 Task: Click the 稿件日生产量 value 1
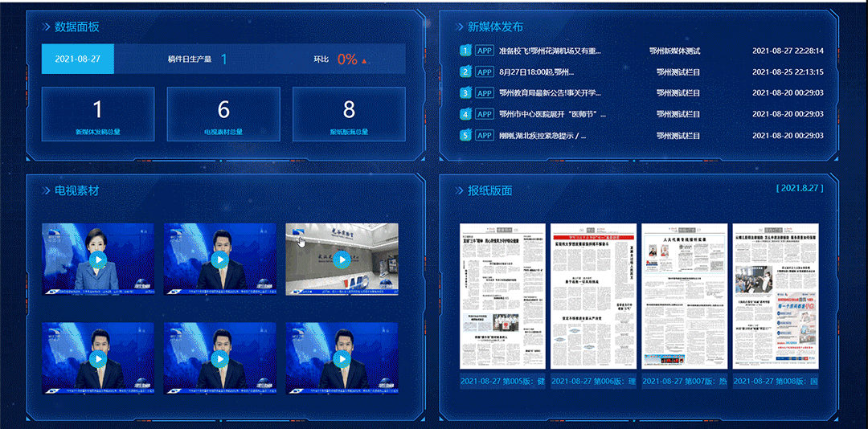click(x=223, y=59)
